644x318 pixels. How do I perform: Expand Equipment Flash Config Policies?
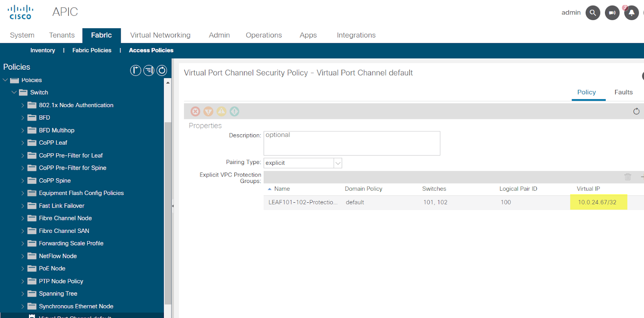click(23, 193)
